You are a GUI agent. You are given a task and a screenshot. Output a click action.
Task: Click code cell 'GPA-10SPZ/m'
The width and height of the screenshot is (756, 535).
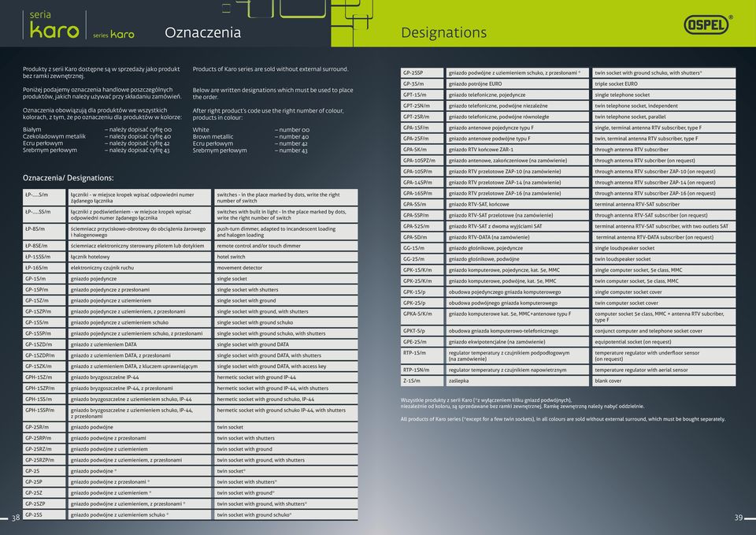[422, 161]
